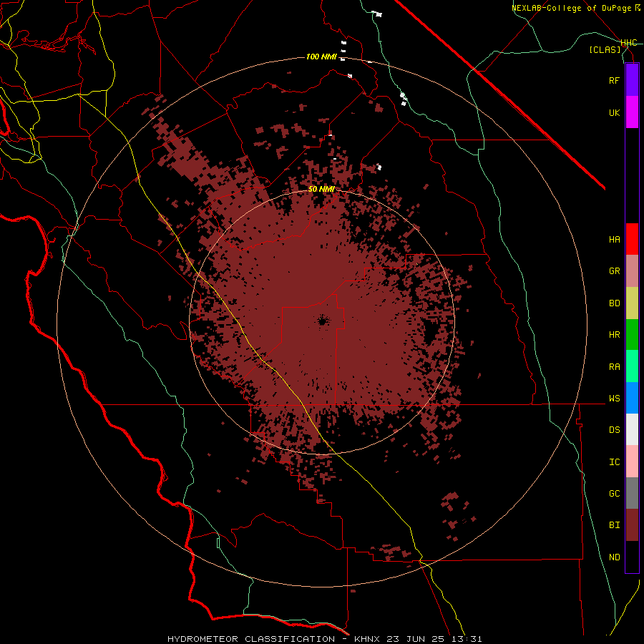The height and width of the screenshot is (644, 644).
Task: Select the GR pink-tan legend swatch
Action: pyautogui.click(x=632, y=271)
